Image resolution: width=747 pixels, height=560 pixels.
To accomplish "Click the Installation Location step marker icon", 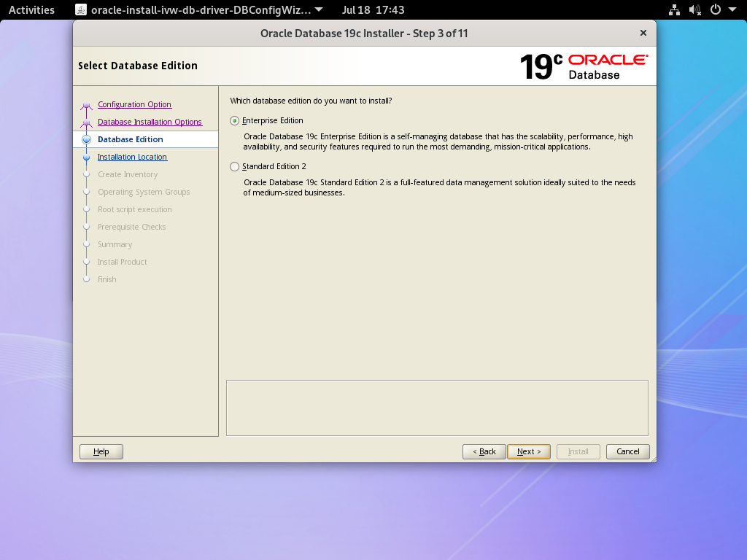I will tap(86, 157).
